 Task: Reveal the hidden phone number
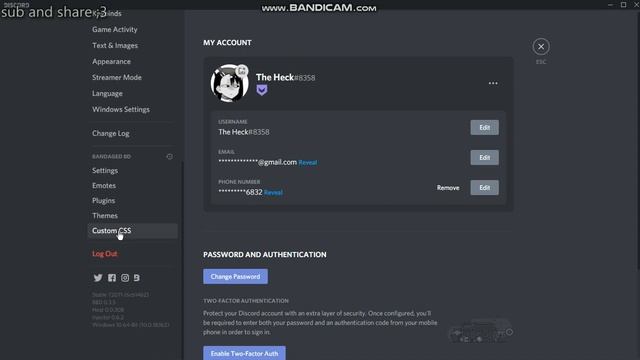(x=273, y=192)
